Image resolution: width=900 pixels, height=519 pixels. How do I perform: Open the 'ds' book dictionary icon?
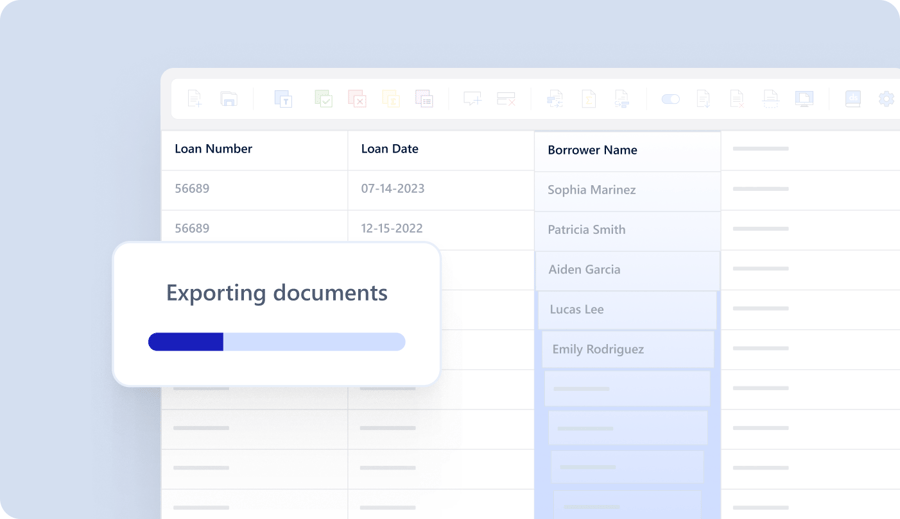pos(853,99)
